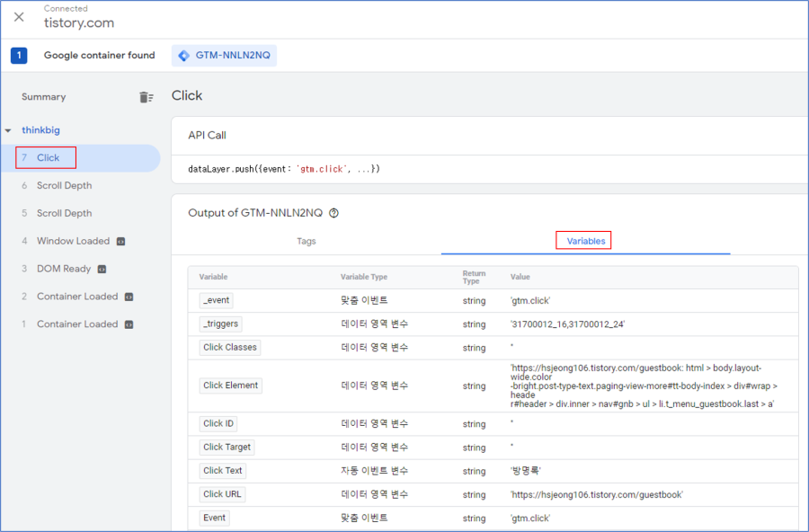Switch to the Variables tab

(585, 241)
